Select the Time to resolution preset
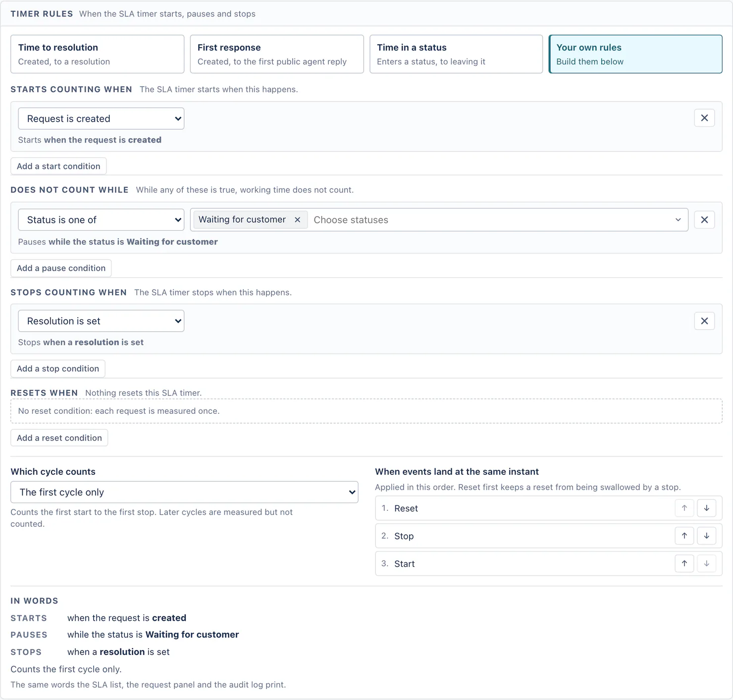 (98, 54)
